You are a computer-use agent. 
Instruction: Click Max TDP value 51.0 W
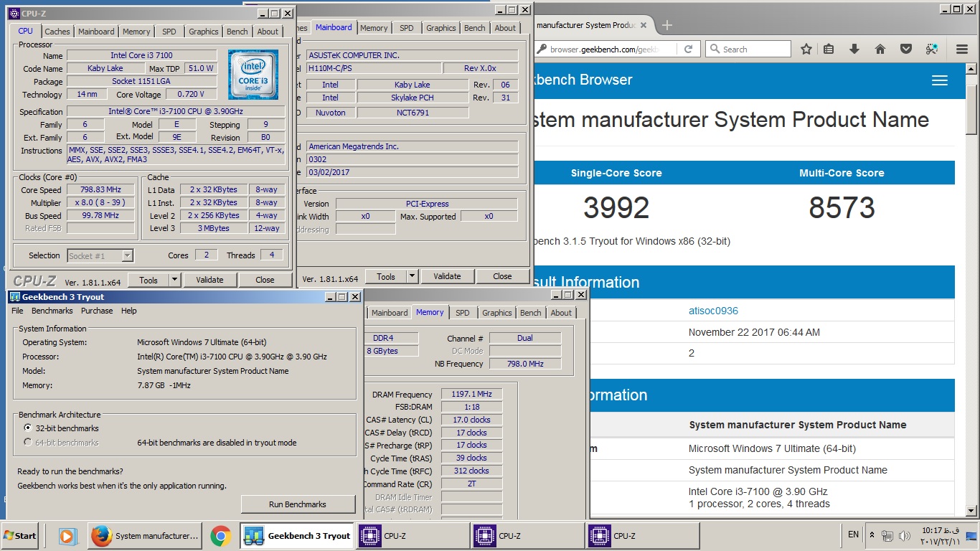tap(201, 68)
